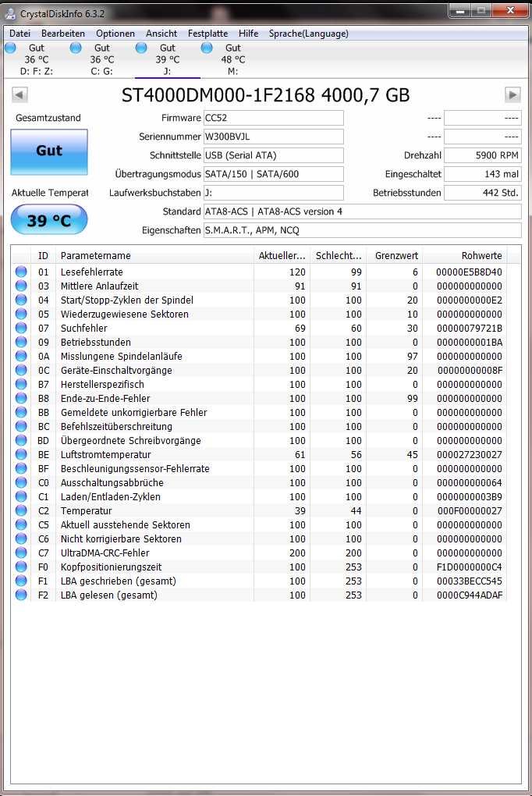Select raw value 00000E5B8D40
This screenshot has height=796, width=532.
pos(469,272)
